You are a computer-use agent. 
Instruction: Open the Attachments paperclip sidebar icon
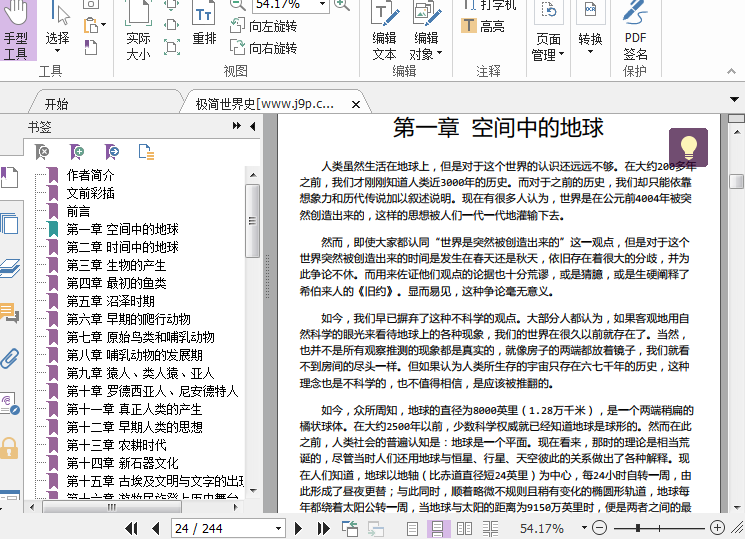tap(10, 358)
